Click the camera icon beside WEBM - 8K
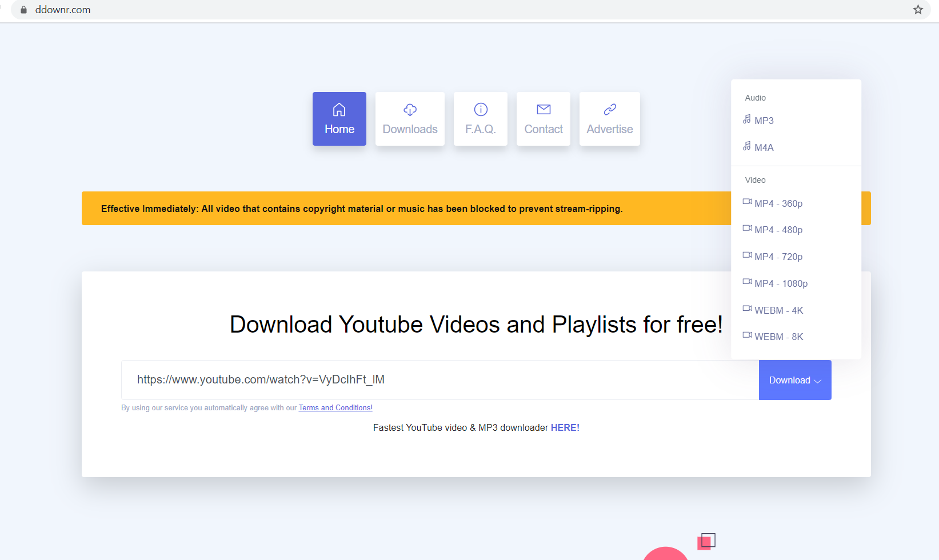Image resolution: width=939 pixels, height=560 pixels. pyautogui.click(x=747, y=335)
